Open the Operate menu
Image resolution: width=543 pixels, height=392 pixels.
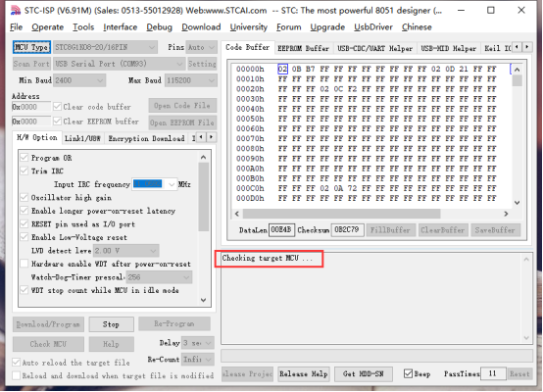click(x=47, y=27)
